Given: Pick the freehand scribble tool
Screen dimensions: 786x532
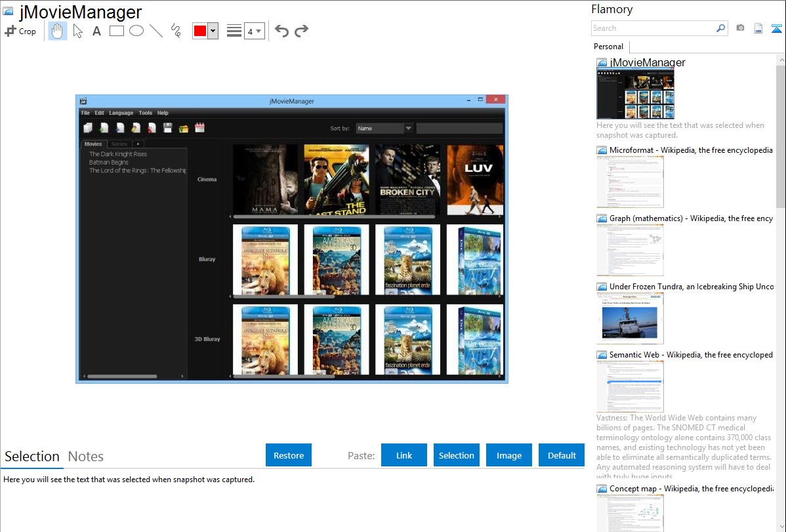Looking at the screenshot, I should click(175, 31).
